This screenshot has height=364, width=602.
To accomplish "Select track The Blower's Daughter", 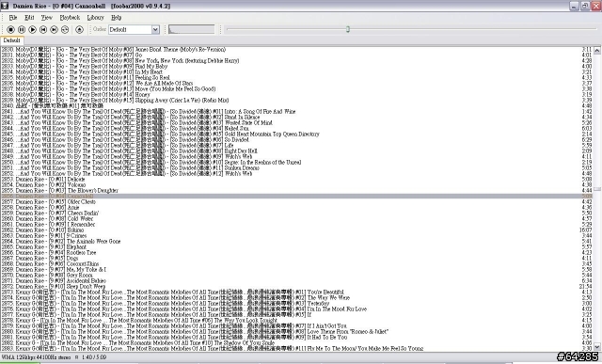I will tap(296, 190).
